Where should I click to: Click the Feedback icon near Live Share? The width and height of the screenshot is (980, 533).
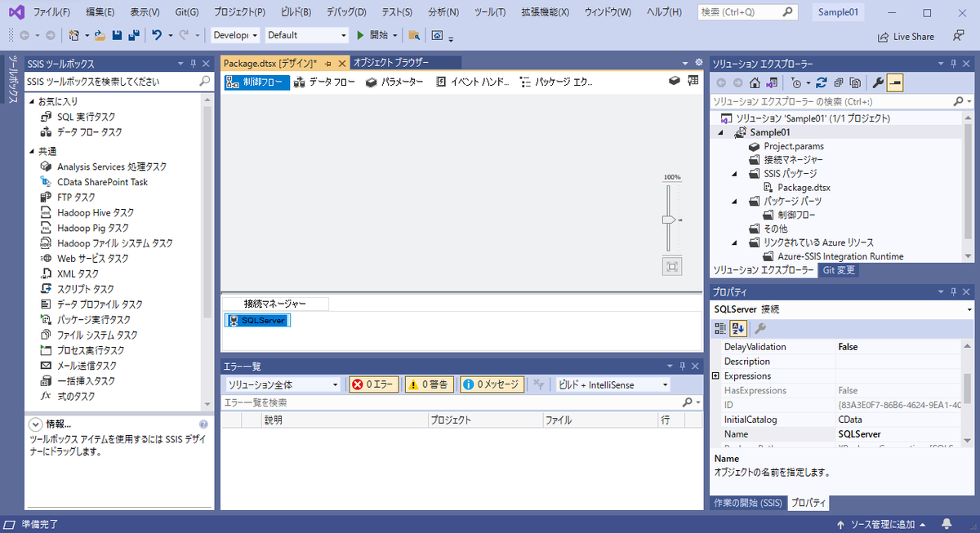(x=958, y=36)
